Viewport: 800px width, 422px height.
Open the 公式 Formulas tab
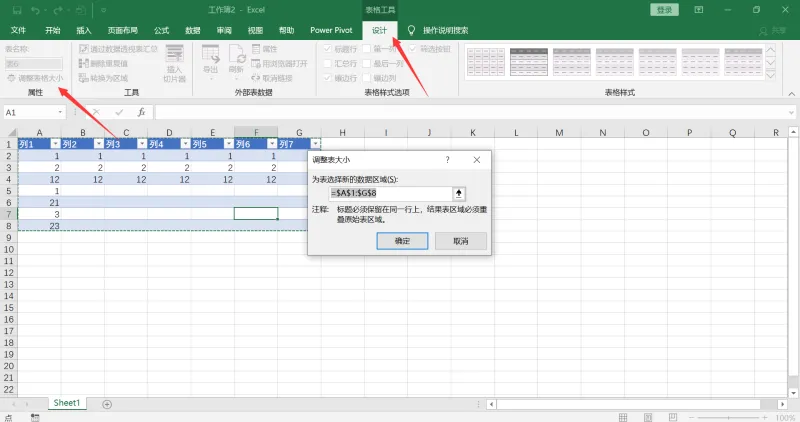[162, 31]
